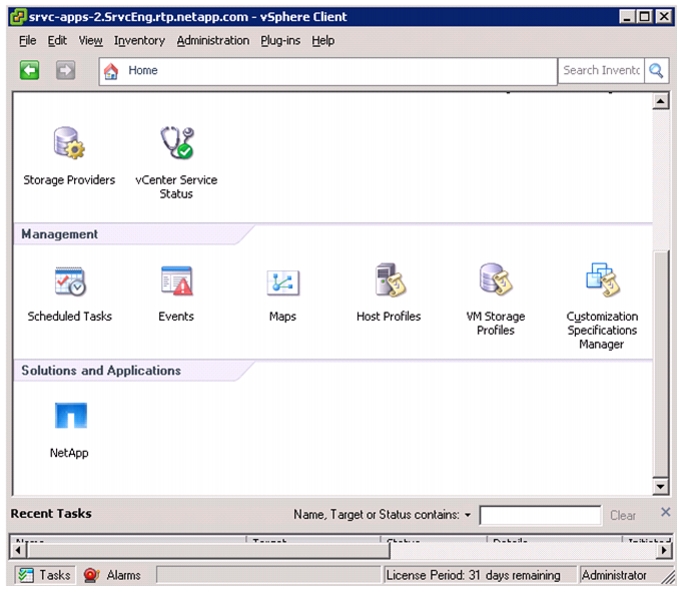
Task: Click the Alarms icon in status bar
Action: coord(91,575)
